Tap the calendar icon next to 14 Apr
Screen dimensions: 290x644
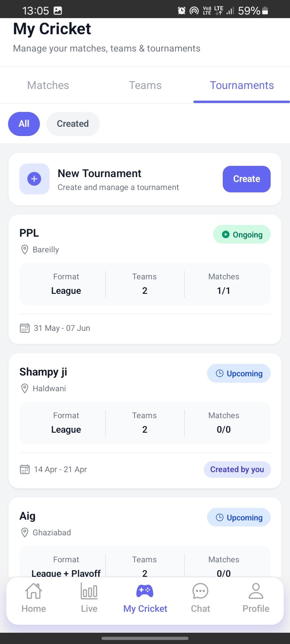pyautogui.click(x=25, y=469)
